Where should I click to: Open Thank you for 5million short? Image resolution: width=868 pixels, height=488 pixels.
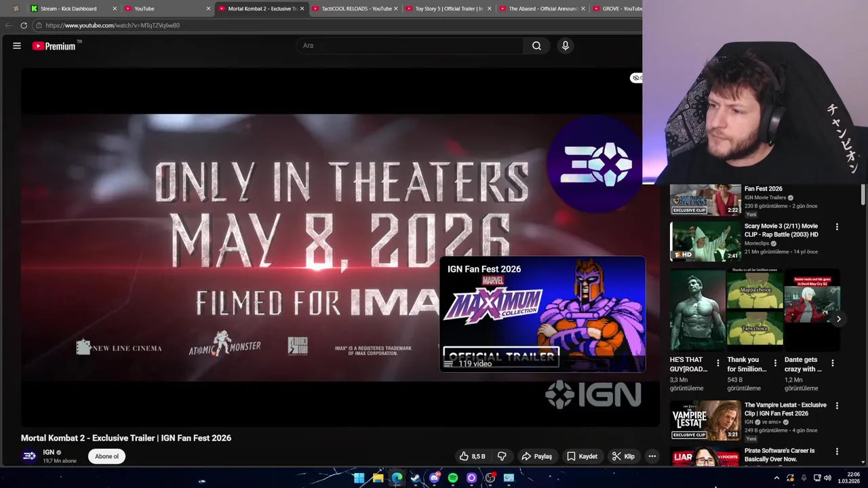tap(755, 310)
